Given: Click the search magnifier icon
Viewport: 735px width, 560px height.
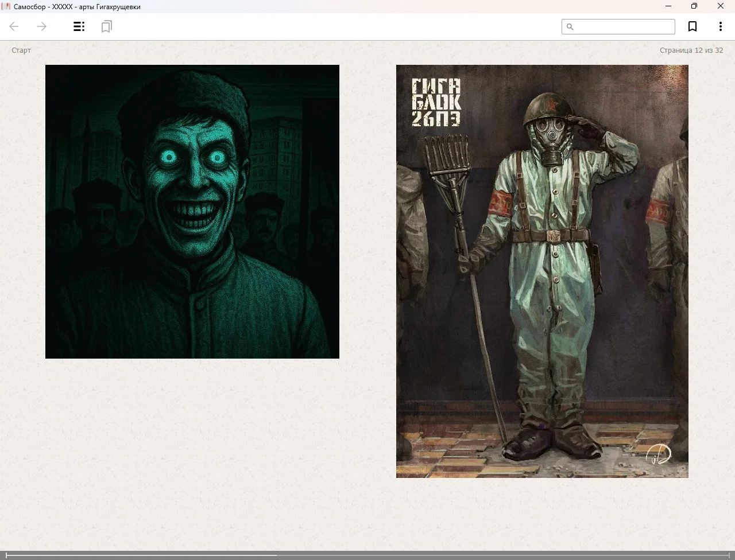Looking at the screenshot, I should [570, 27].
